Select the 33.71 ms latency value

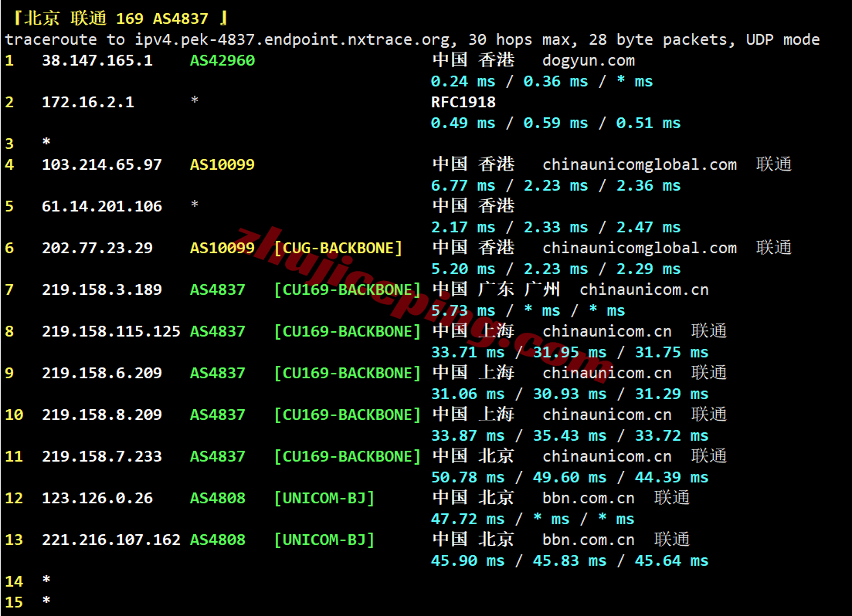click(468, 353)
